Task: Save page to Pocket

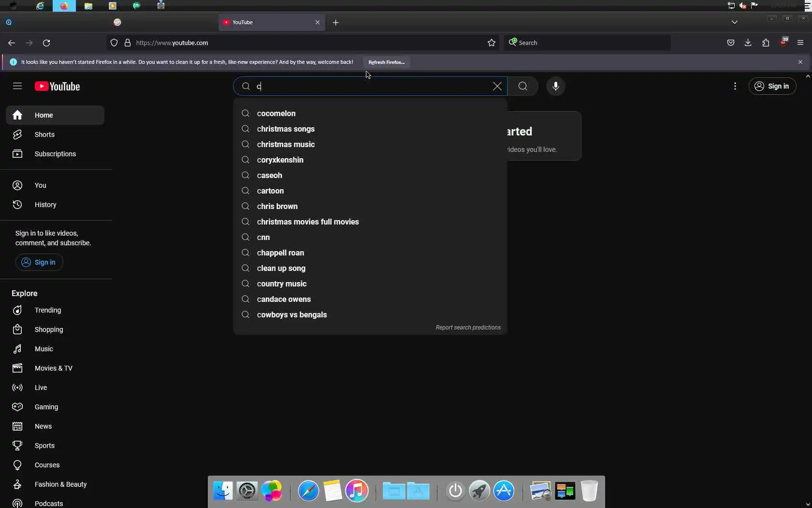Action: tap(731, 43)
